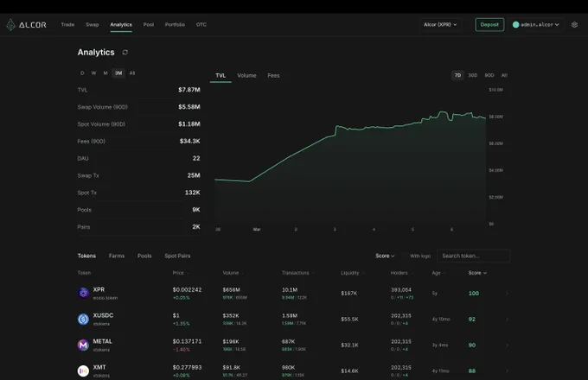Click the XPR token icon
Viewport: 588px width, 380px height.
pyautogui.click(x=83, y=293)
